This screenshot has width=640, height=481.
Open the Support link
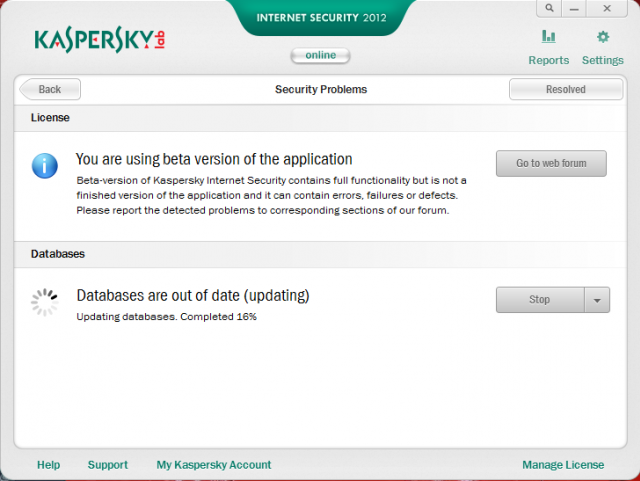(107, 465)
